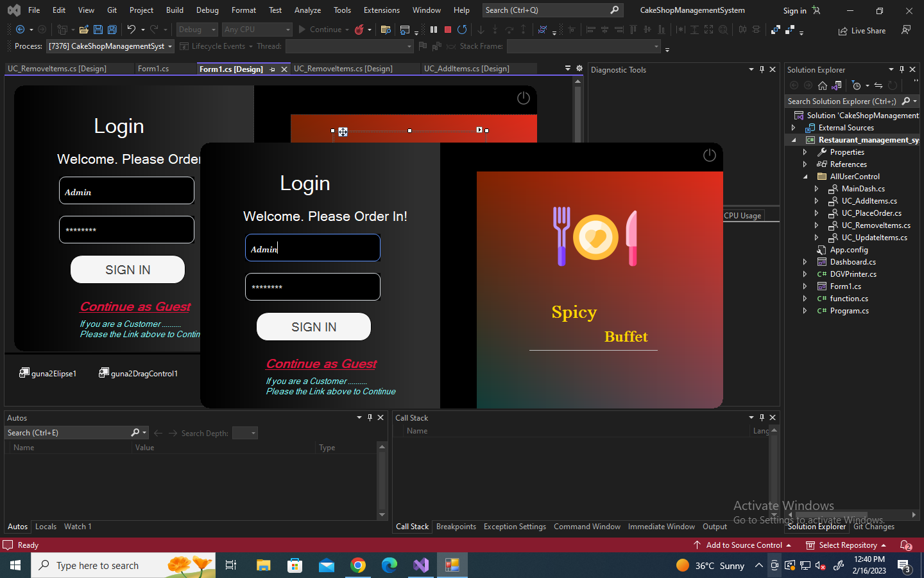Toggle pin on Autos panel

pos(370,417)
